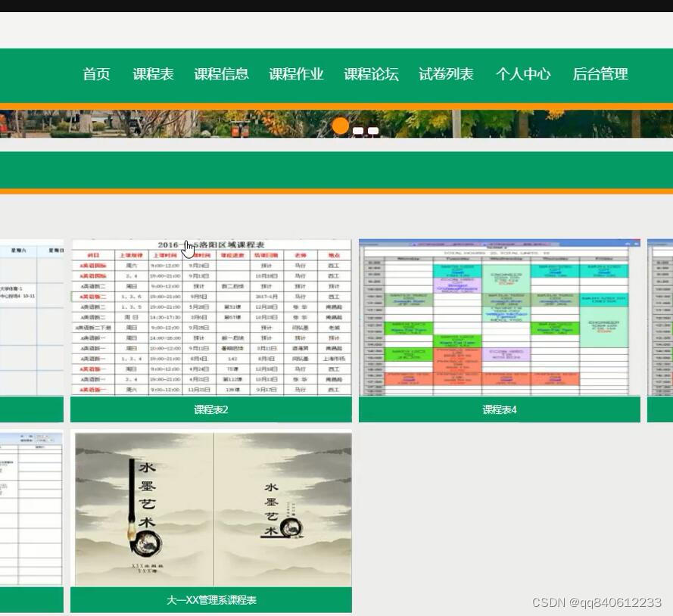This screenshot has width=673, height=616.
Task: Navigate to the 首页 home page
Action: click(x=95, y=74)
